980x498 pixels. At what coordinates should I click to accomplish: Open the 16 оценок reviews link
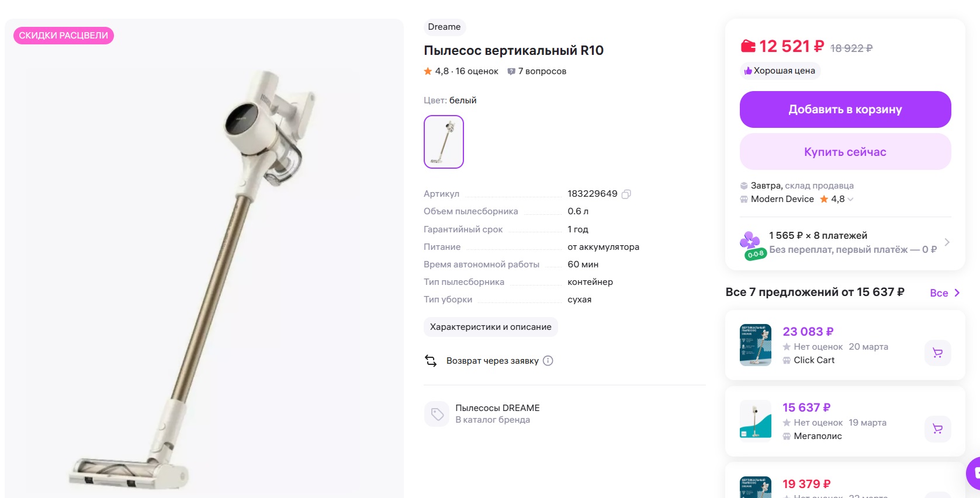pyautogui.click(x=477, y=71)
